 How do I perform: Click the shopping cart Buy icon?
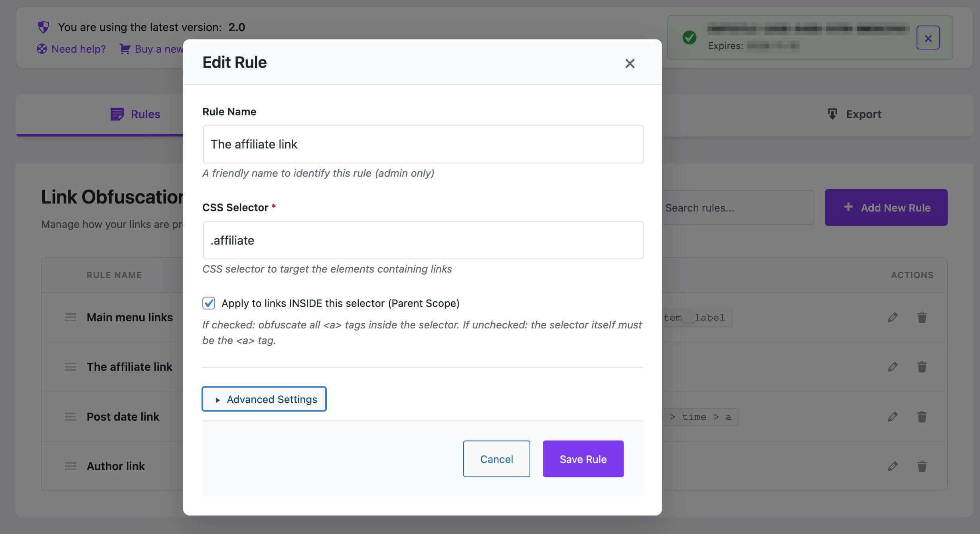coord(125,49)
